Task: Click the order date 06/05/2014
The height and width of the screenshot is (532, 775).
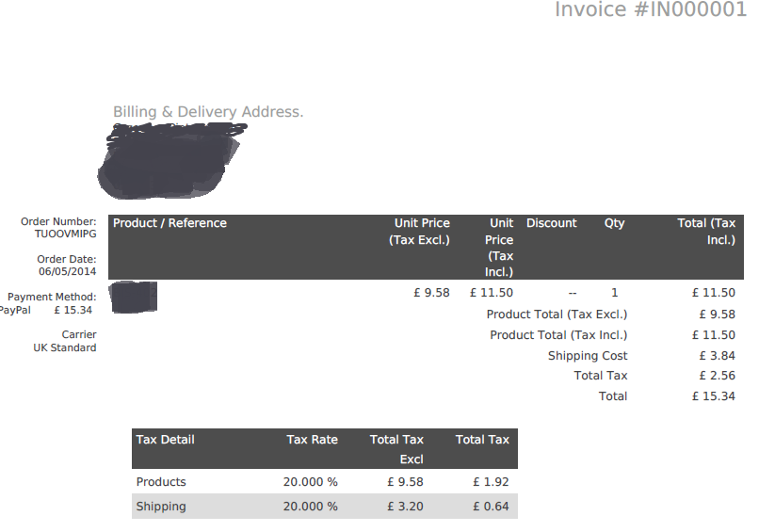Action: pyautogui.click(x=67, y=271)
